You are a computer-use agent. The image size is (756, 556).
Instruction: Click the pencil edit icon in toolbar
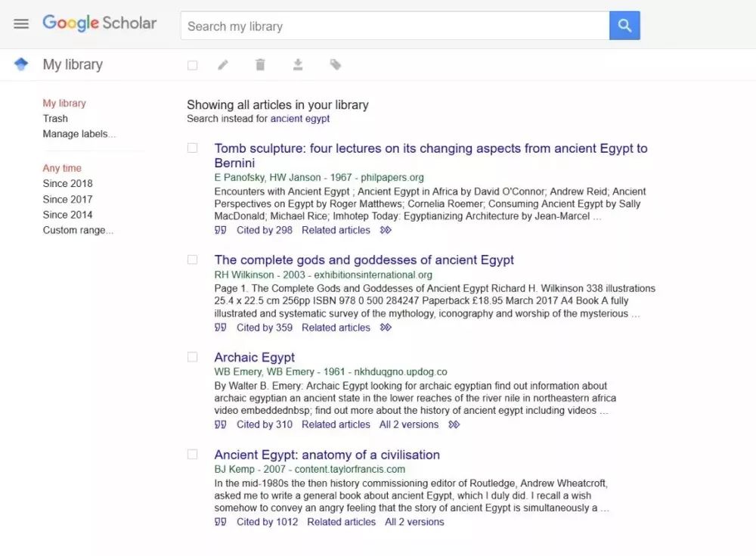point(223,65)
